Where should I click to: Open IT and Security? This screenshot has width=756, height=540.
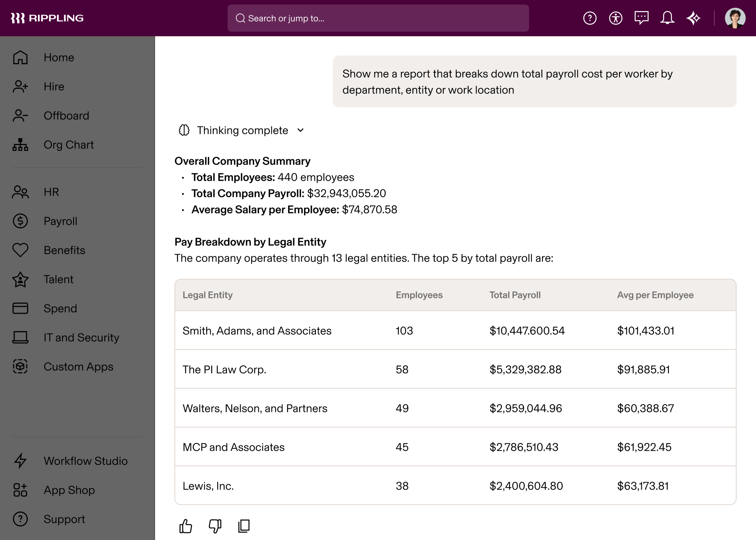pyautogui.click(x=81, y=337)
